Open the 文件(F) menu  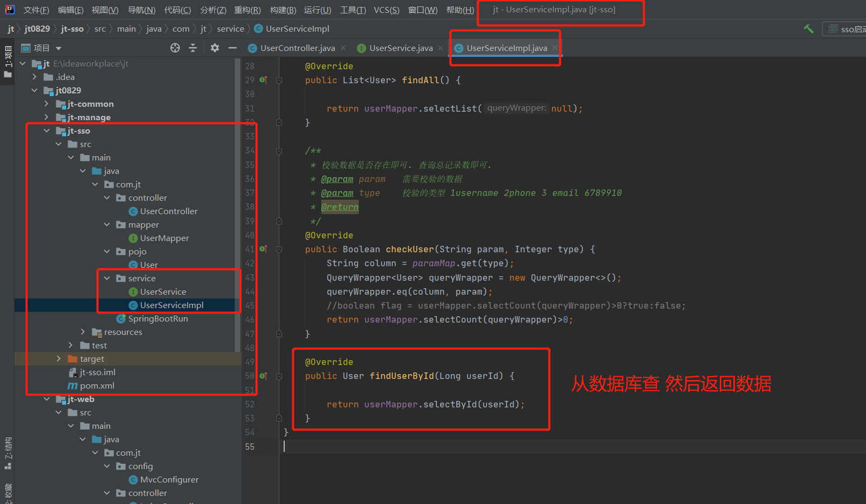[37, 10]
